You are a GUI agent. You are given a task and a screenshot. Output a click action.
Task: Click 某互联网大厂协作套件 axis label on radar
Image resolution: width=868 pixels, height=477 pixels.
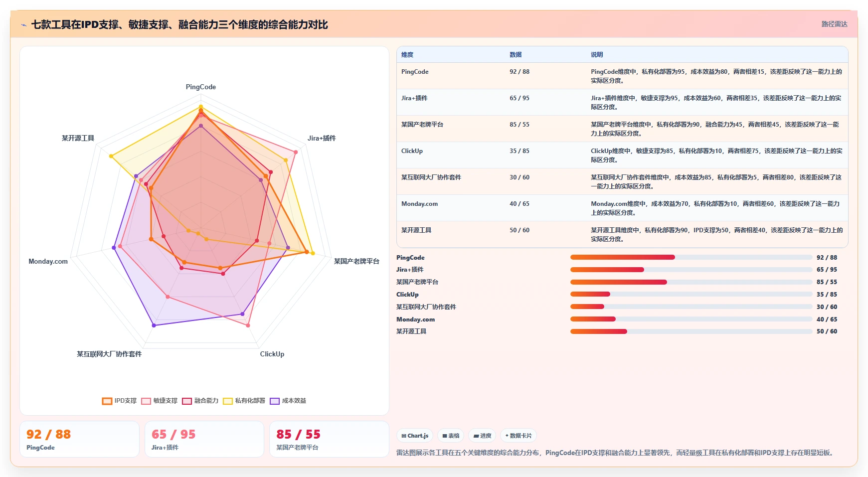(x=109, y=354)
